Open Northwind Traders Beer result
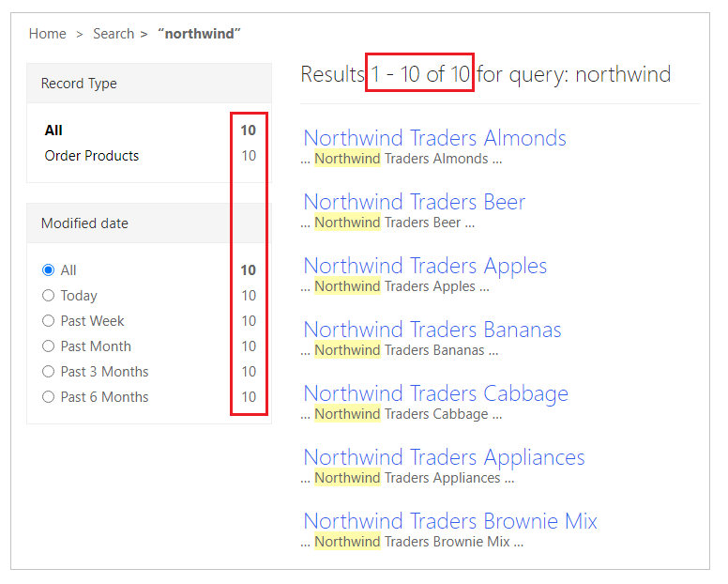 click(414, 202)
